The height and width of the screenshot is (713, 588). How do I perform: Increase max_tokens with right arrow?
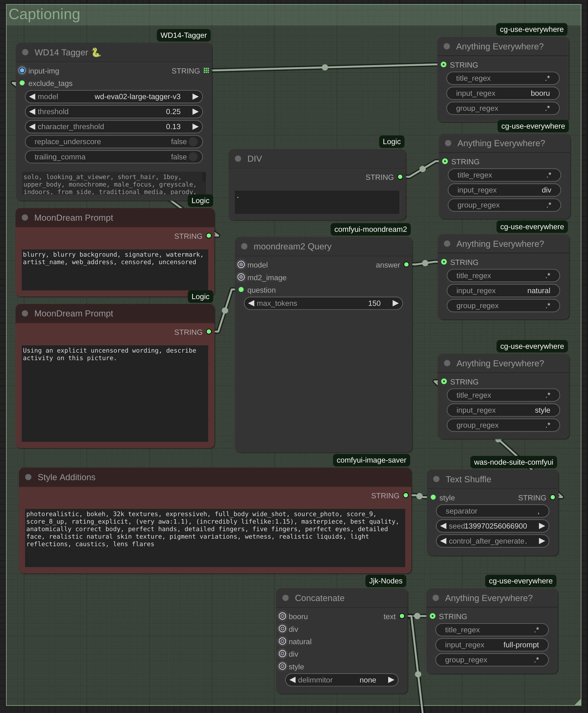[395, 303]
